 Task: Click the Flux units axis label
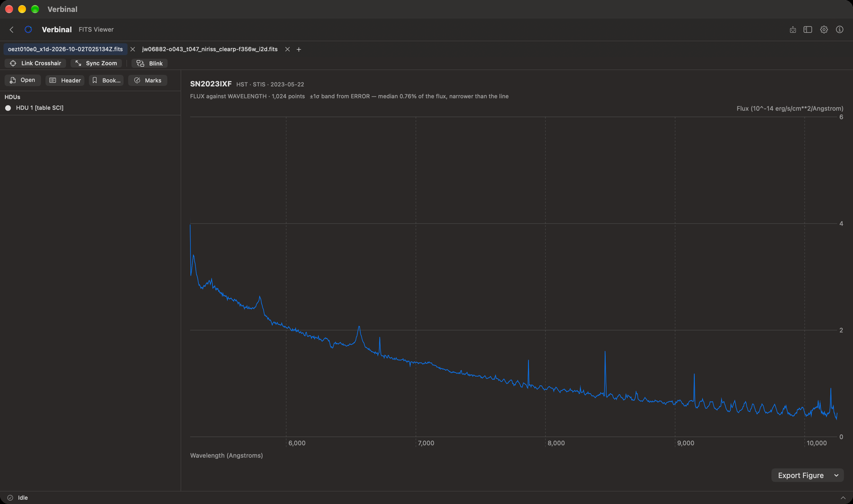click(x=790, y=109)
